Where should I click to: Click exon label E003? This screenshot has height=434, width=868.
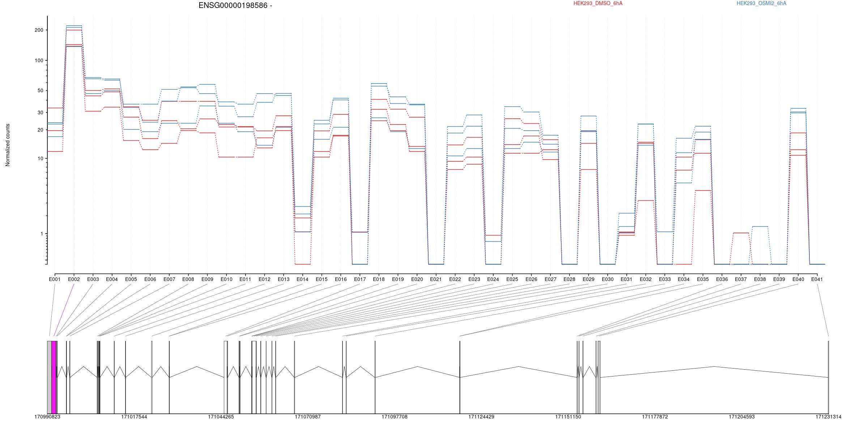click(93, 280)
